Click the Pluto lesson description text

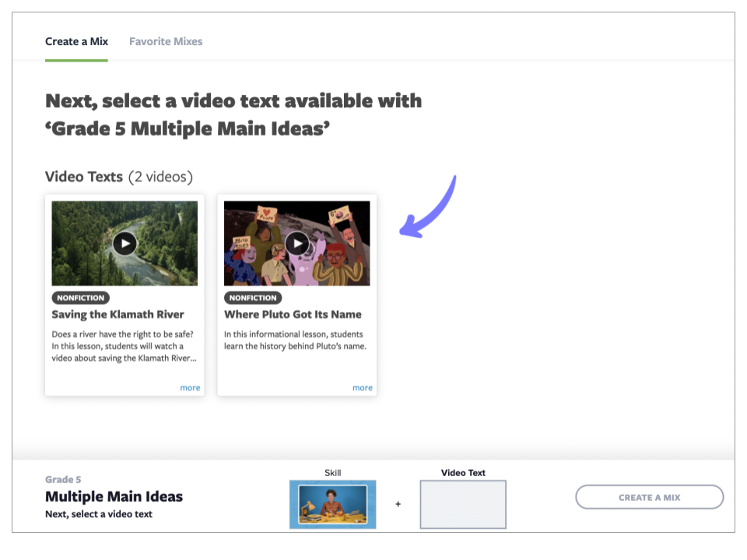click(295, 340)
